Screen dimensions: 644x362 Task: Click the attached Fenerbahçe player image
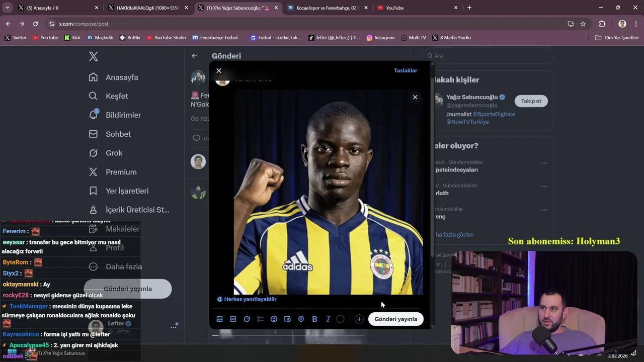pos(328,193)
